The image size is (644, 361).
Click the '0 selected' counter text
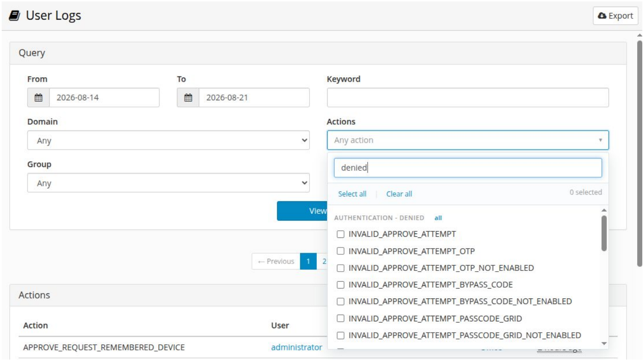[x=586, y=192]
